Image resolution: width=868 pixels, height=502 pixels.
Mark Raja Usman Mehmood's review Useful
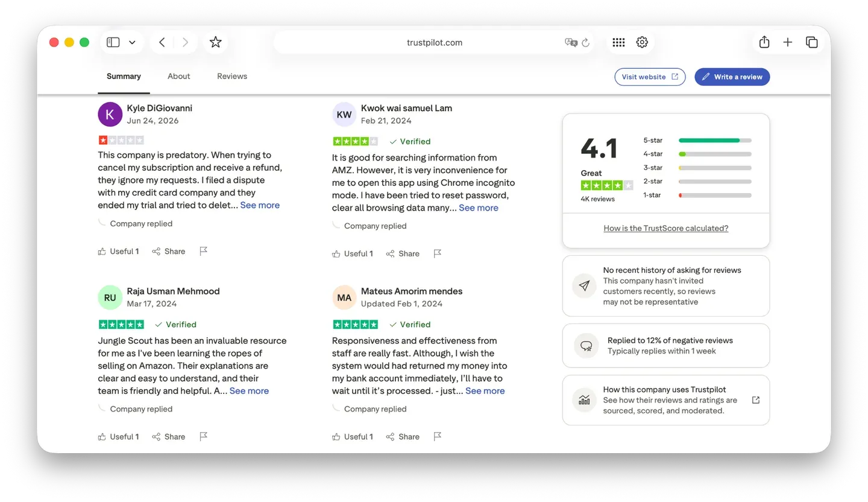point(118,437)
